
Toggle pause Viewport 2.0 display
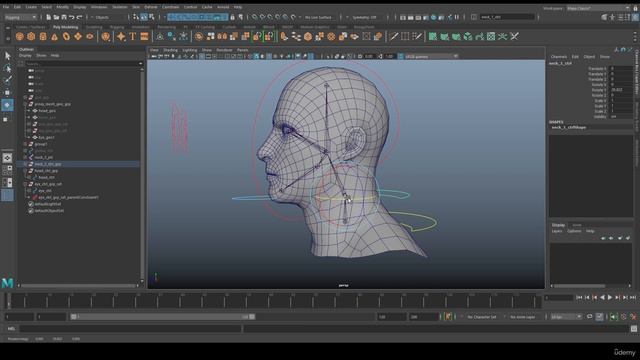457,17
